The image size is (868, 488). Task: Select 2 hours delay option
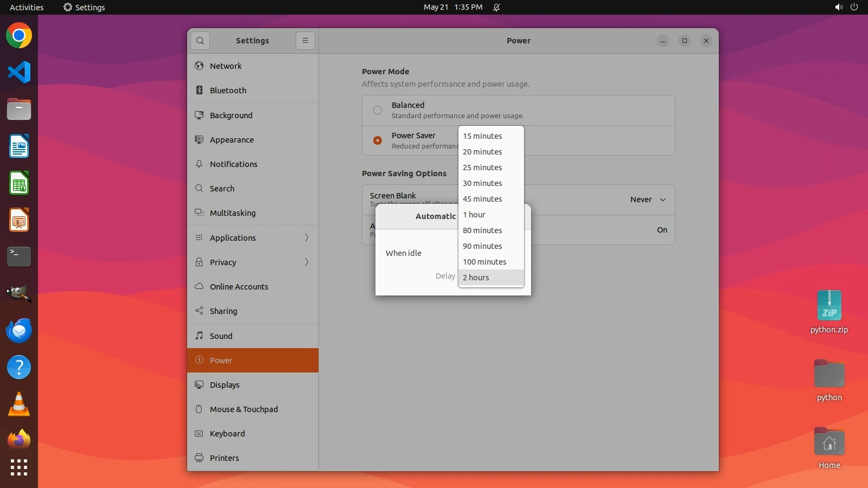coord(476,278)
